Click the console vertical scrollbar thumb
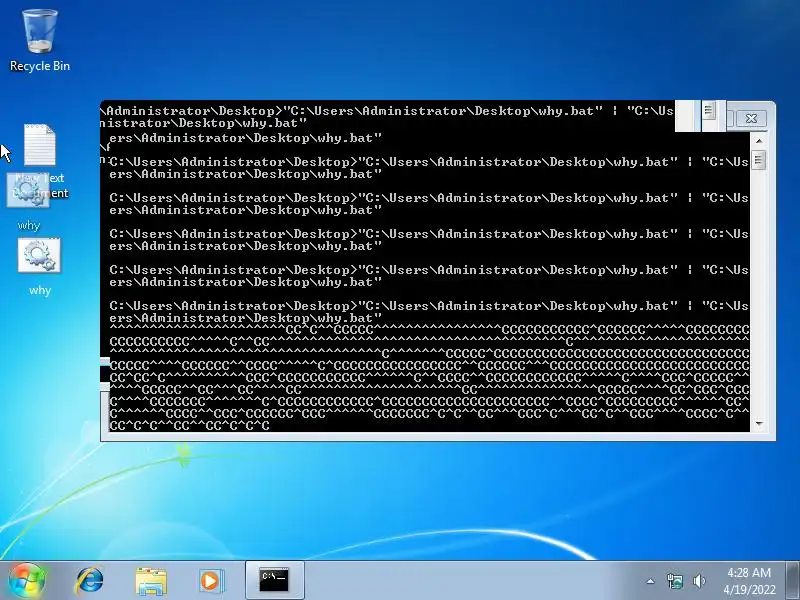Image resolution: width=800 pixels, height=600 pixels. [x=759, y=160]
